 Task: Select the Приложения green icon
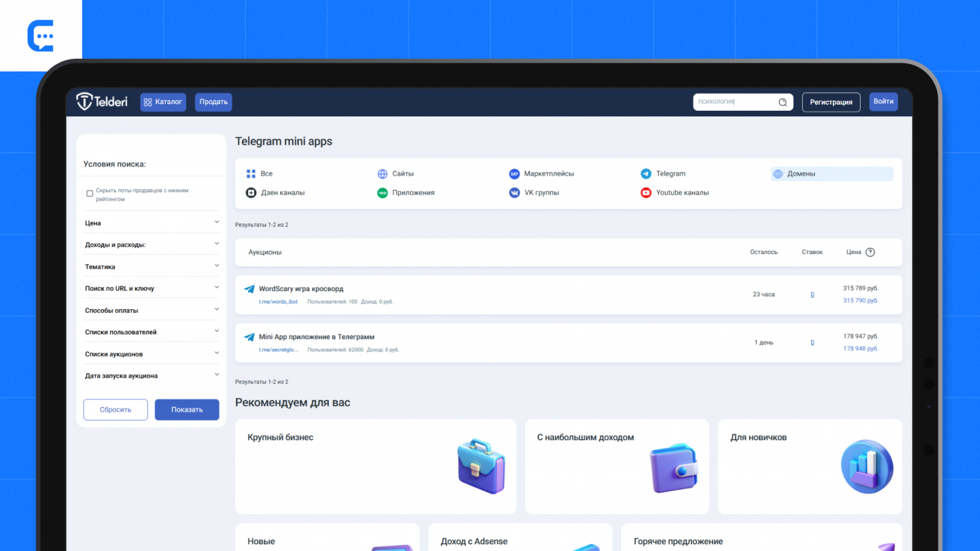(382, 193)
